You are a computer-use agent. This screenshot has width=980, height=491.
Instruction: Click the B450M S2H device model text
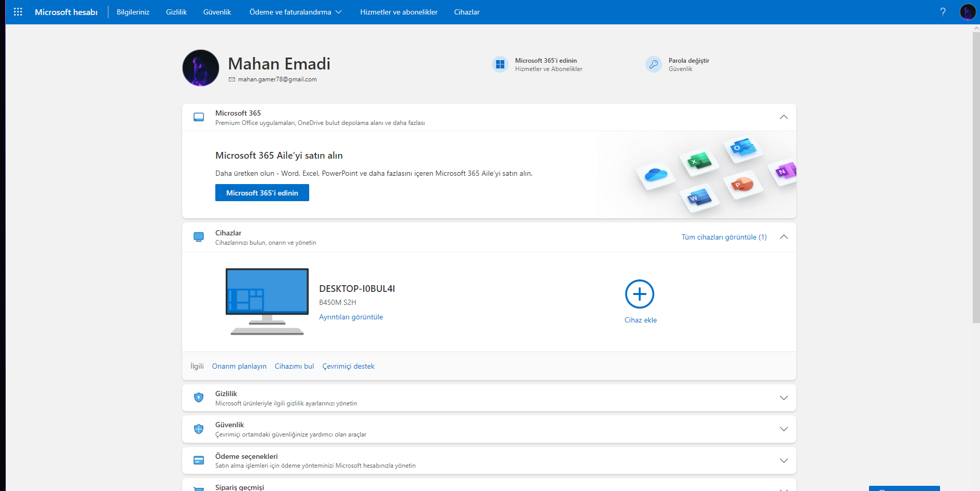(338, 302)
